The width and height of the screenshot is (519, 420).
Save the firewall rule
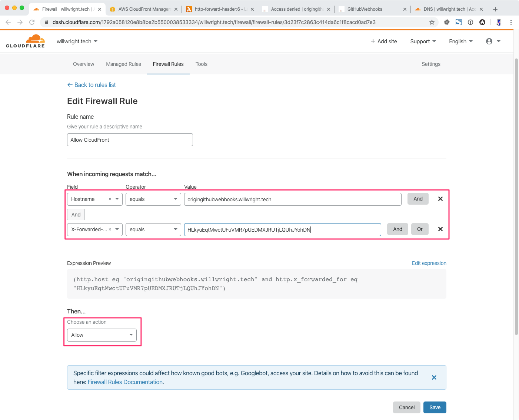[x=435, y=407]
